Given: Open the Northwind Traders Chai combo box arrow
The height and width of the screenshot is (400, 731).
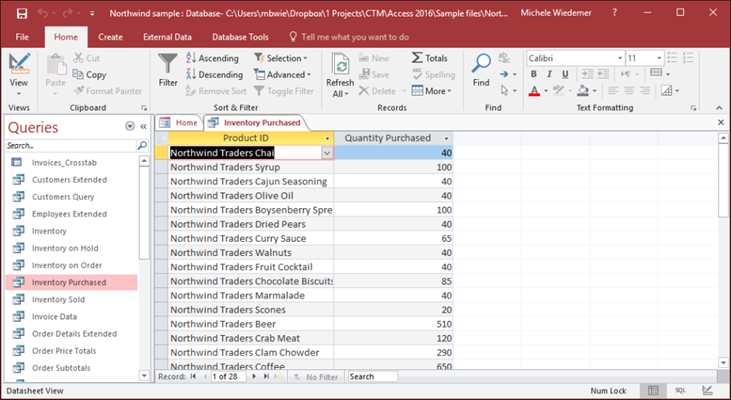Looking at the screenshot, I should (x=327, y=153).
